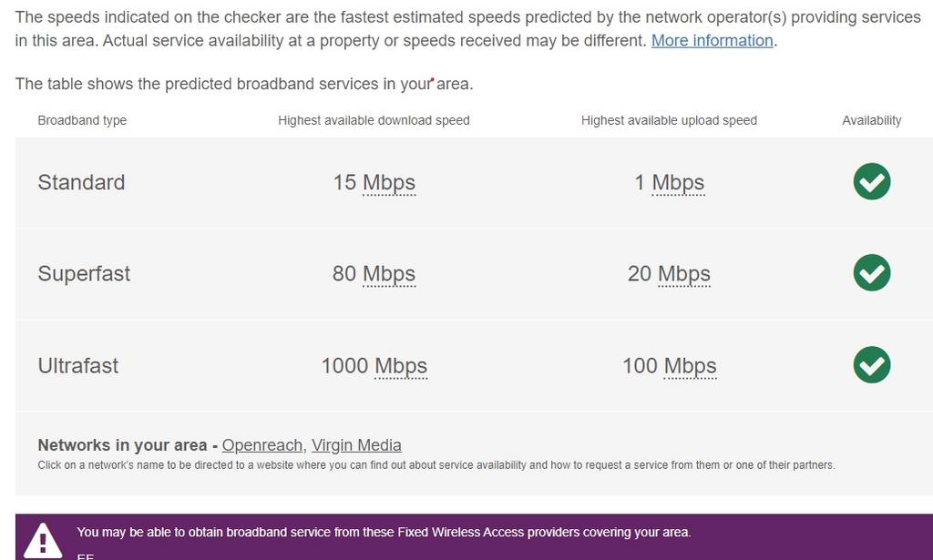Select the Standard broadband row label

pyautogui.click(x=81, y=182)
